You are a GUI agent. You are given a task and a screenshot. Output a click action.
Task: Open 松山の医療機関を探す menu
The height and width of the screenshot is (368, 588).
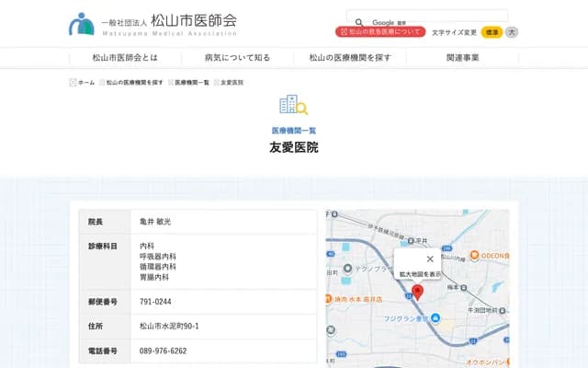click(350, 57)
